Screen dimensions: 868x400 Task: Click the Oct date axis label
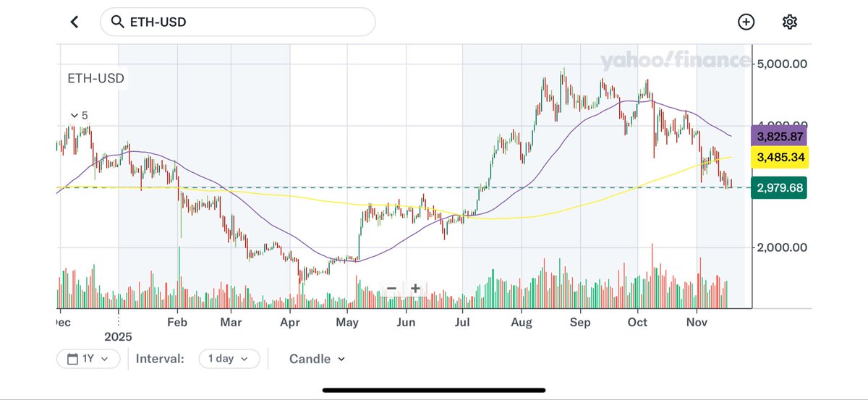(x=638, y=322)
